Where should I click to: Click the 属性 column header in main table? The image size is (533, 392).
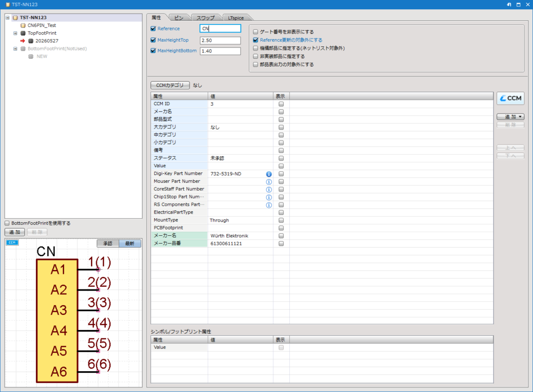click(180, 96)
